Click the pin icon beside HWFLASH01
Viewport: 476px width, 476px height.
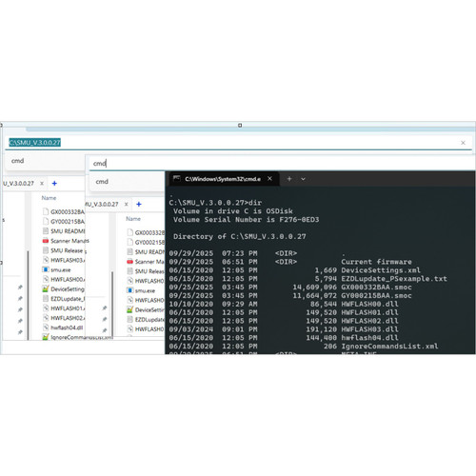105,308
